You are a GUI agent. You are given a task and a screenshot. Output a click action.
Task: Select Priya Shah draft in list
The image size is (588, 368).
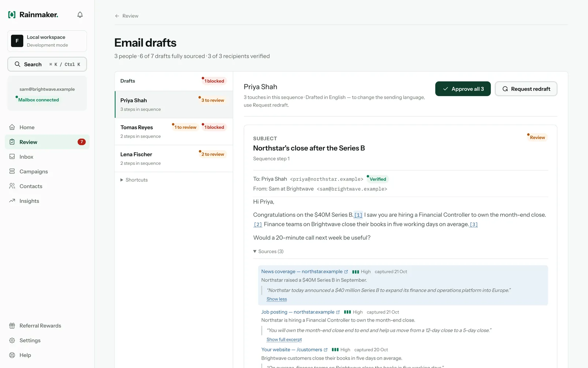click(174, 105)
